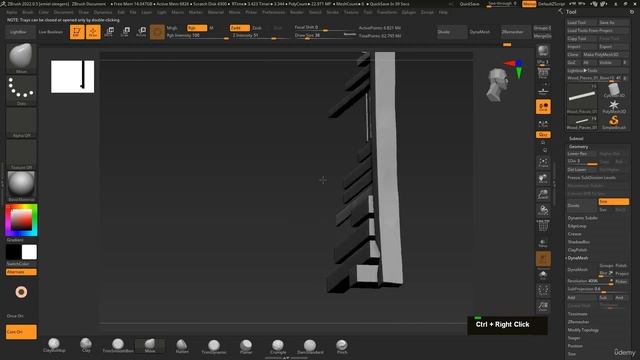Toggle the Rgb channel button

tap(197, 28)
